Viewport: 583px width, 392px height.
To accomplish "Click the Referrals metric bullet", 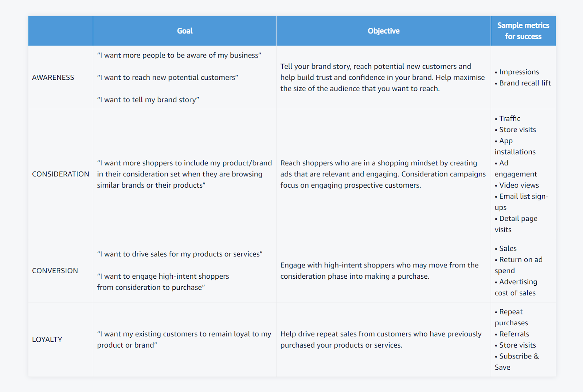I will pyautogui.click(x=512, y=334).
